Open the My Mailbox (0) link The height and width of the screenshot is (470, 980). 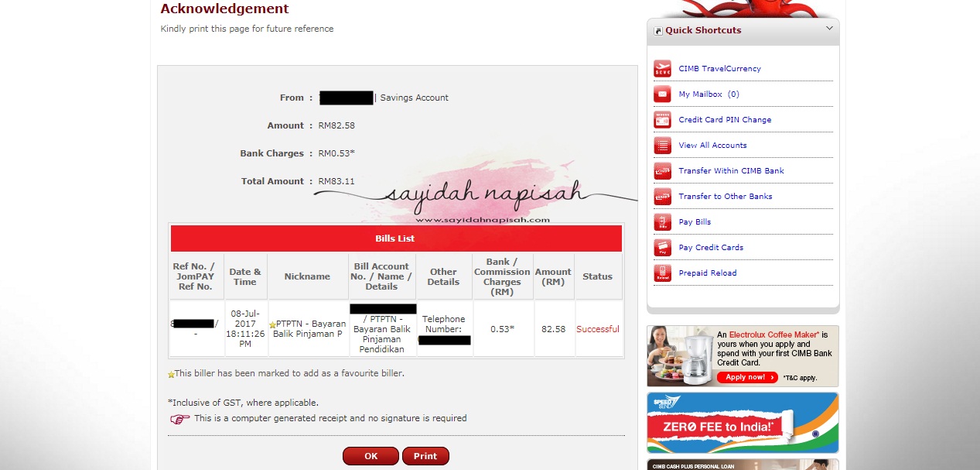click(x=709, y=94)
